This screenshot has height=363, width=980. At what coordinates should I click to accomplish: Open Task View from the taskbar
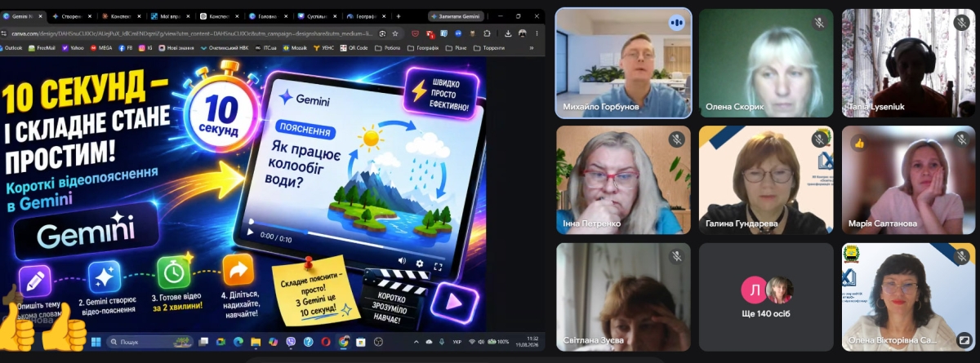click(203, 343)
